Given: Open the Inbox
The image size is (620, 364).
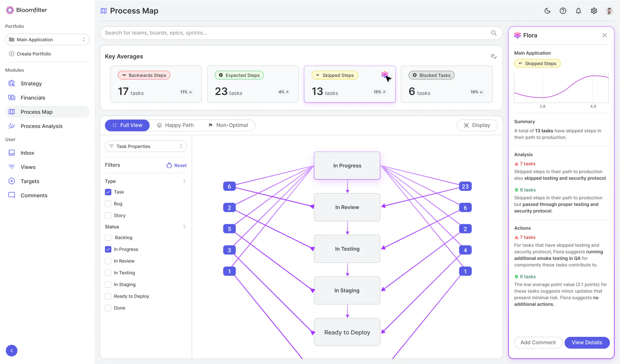Looking at the screenshot, I should [x=47, y=153].
